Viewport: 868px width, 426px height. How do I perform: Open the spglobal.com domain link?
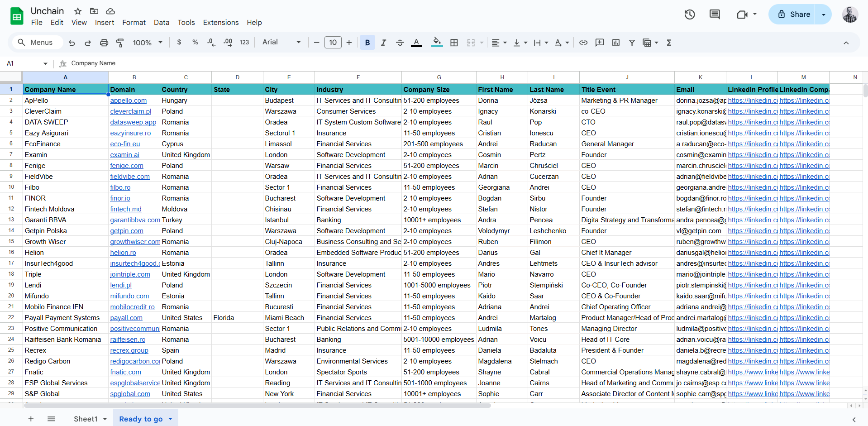click(x=130, y=394)
